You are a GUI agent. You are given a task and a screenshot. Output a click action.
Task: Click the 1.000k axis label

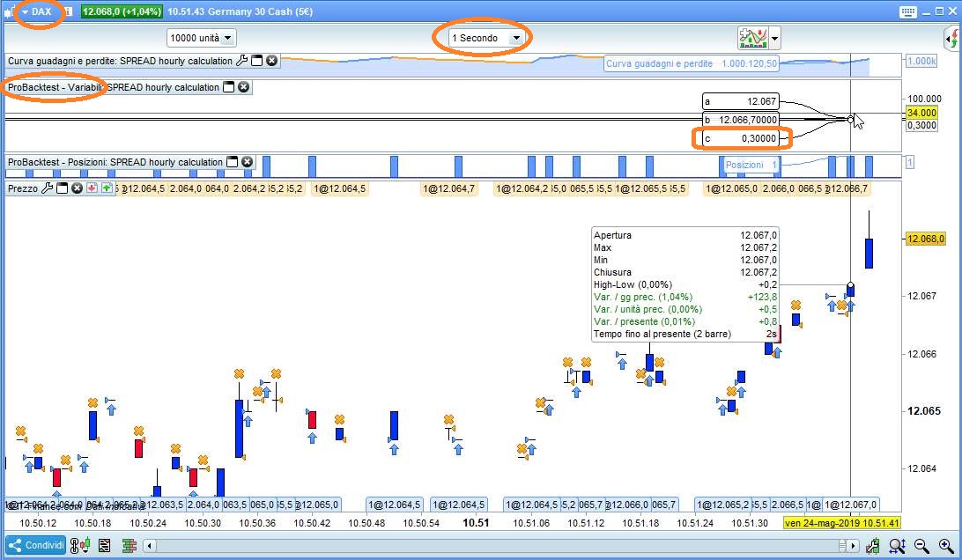pos(921,61)
